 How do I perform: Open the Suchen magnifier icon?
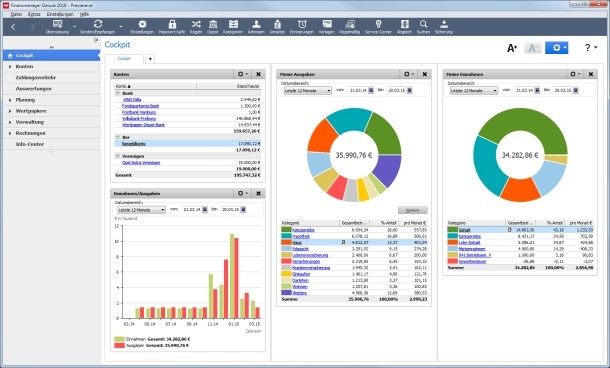(x=423, y=24)
